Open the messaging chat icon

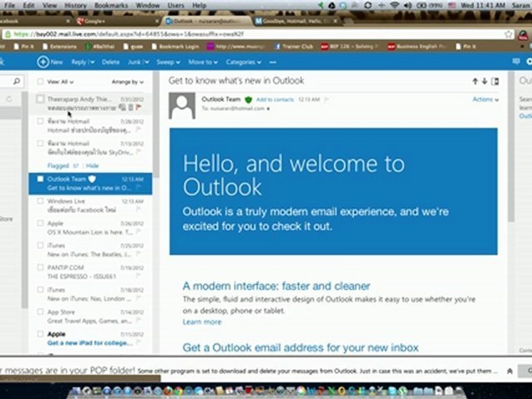click(x=516, y=62)
